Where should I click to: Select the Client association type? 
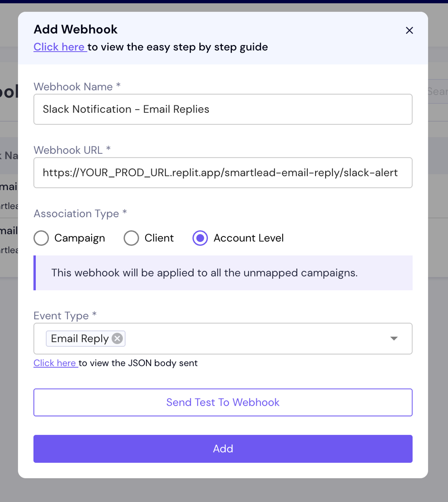pos(131,238)
